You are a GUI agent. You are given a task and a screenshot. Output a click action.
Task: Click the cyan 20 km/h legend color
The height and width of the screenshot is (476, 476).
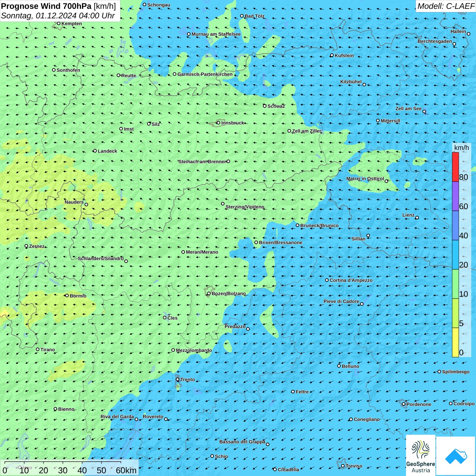(x=455, y=255)
